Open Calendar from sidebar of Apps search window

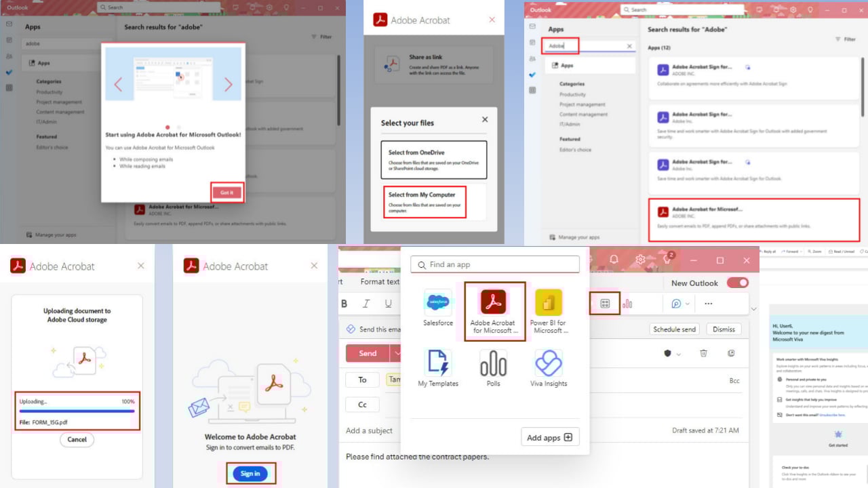pos(532,42)
